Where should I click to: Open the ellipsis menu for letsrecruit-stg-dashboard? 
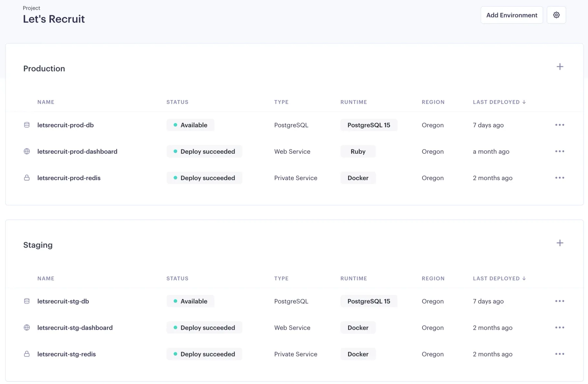click(560, 328)
